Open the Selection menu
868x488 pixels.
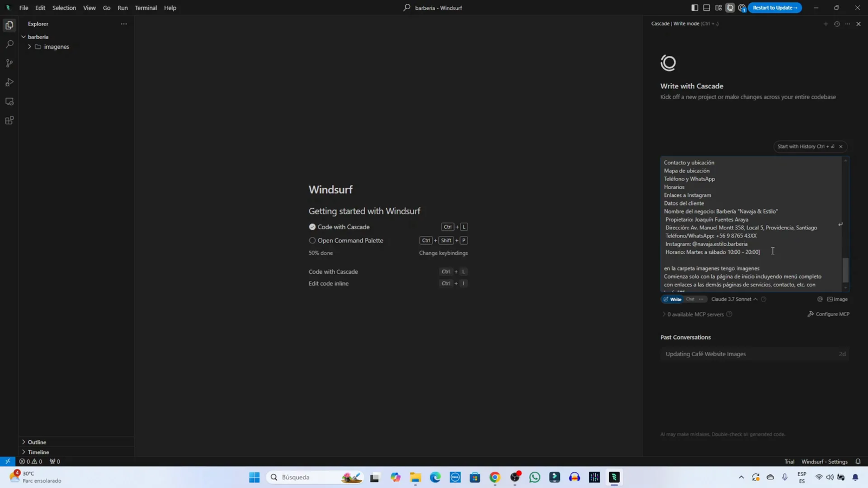(64, 8)
